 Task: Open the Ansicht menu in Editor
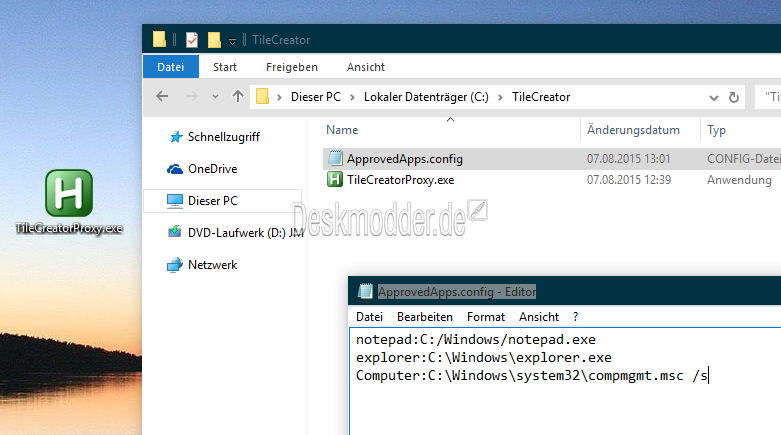tap(539, 317)
